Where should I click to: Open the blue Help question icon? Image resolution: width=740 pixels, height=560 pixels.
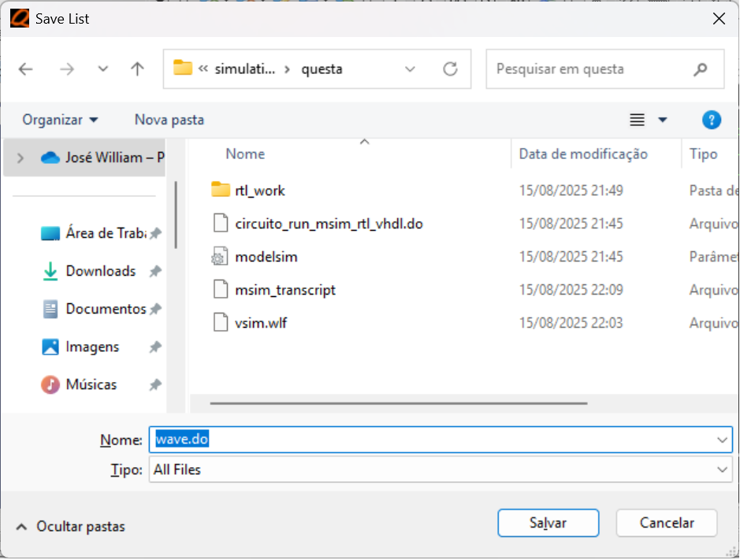coord(711,120)
